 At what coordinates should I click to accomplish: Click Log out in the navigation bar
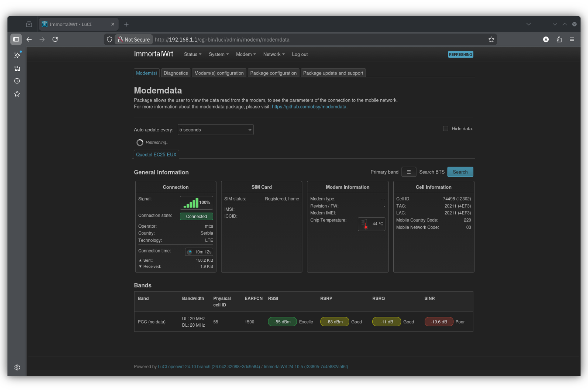coord(300,54)
